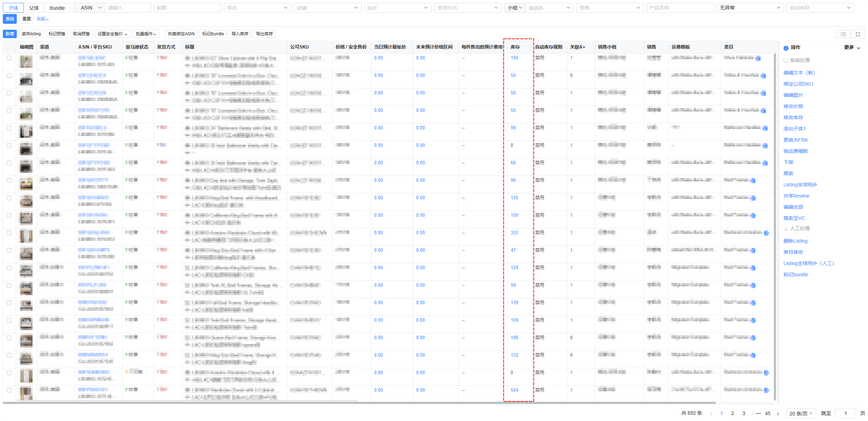Click pagination ellipsis jump-forward icon
This screenshot has width=868, height=421.
[756, 413]
